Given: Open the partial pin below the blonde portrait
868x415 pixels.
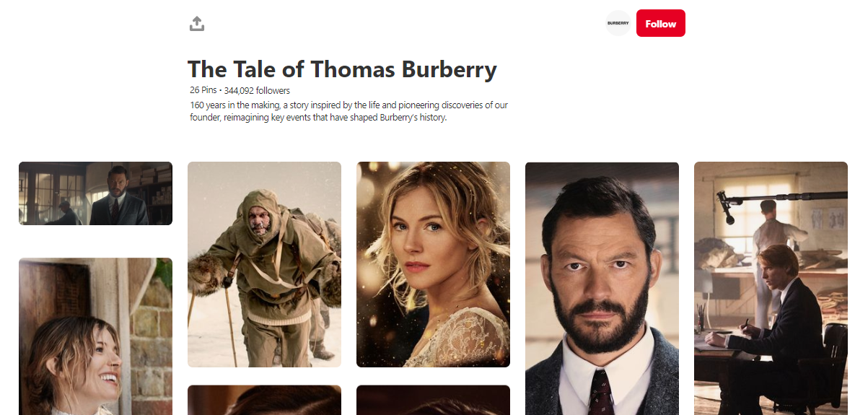Looking at the screenshot, I should pyautogui.click(x=433, y=400).
